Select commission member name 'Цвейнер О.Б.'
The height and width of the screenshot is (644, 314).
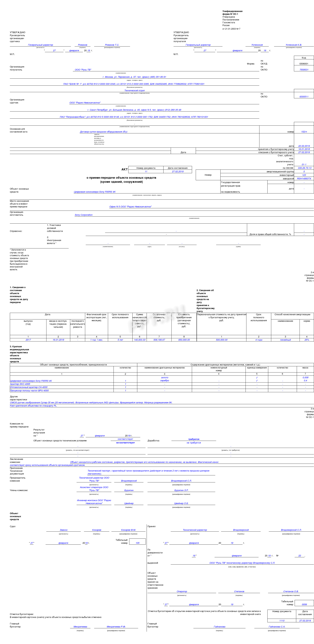pos(181,503)
